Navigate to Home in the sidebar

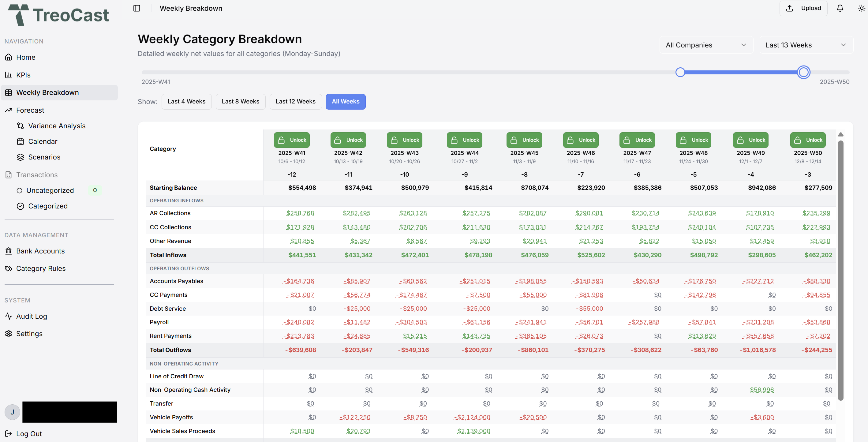pos(26,57)
